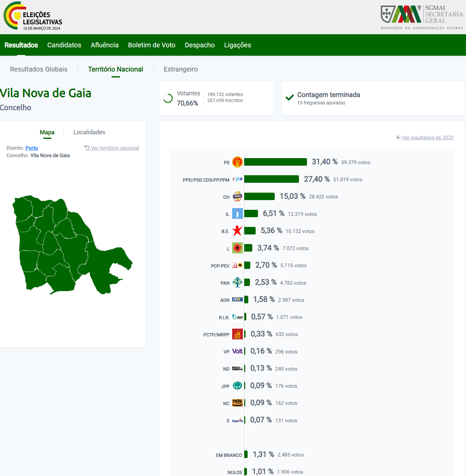Click the B.E. red star logo

click(238, 231)
